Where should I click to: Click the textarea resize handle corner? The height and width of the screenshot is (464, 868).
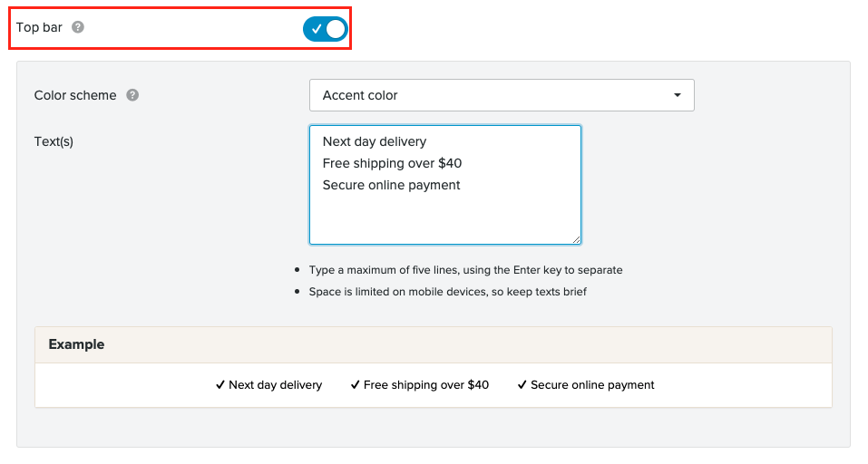coord(576,239)
